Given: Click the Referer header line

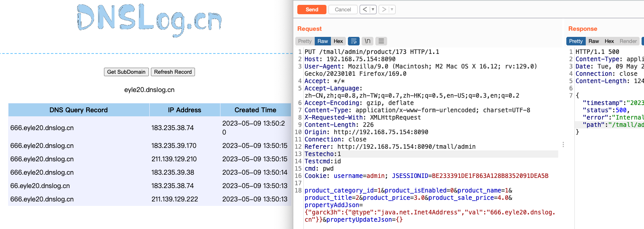Looking at the screenshot, I should (x=390, y=146).
